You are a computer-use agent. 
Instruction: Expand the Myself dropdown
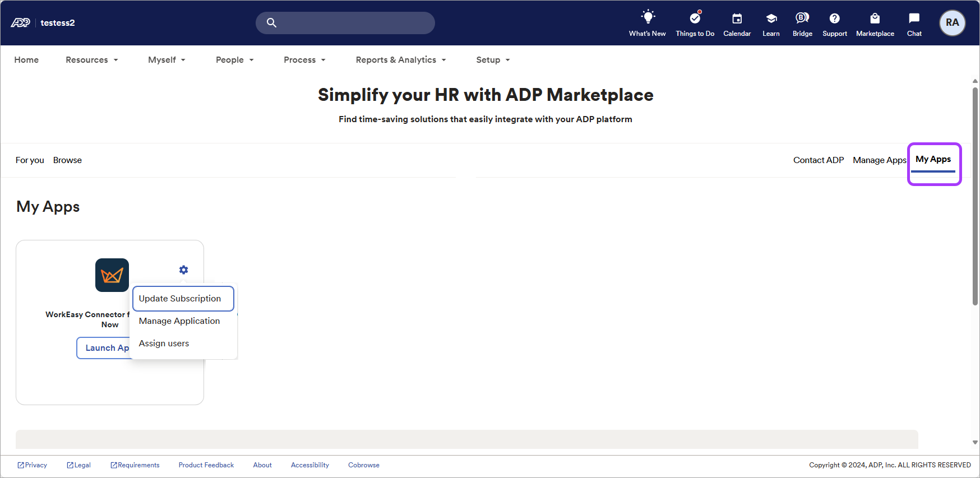coord(167,60)
